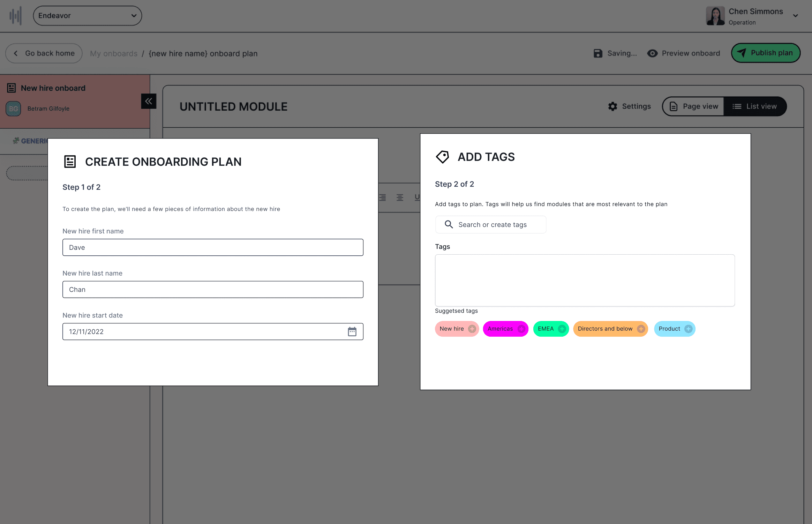Add the EMEA suggested tag plus icon

click(562, 329)
